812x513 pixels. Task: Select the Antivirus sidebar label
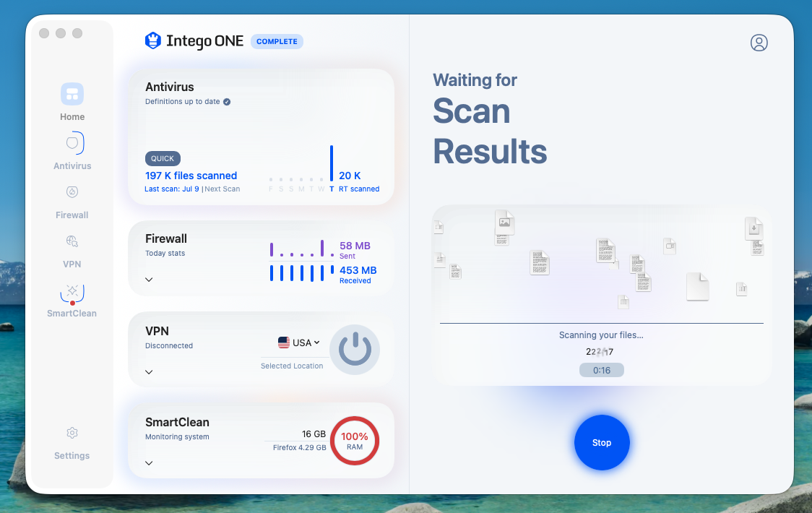tap(72, 165)
